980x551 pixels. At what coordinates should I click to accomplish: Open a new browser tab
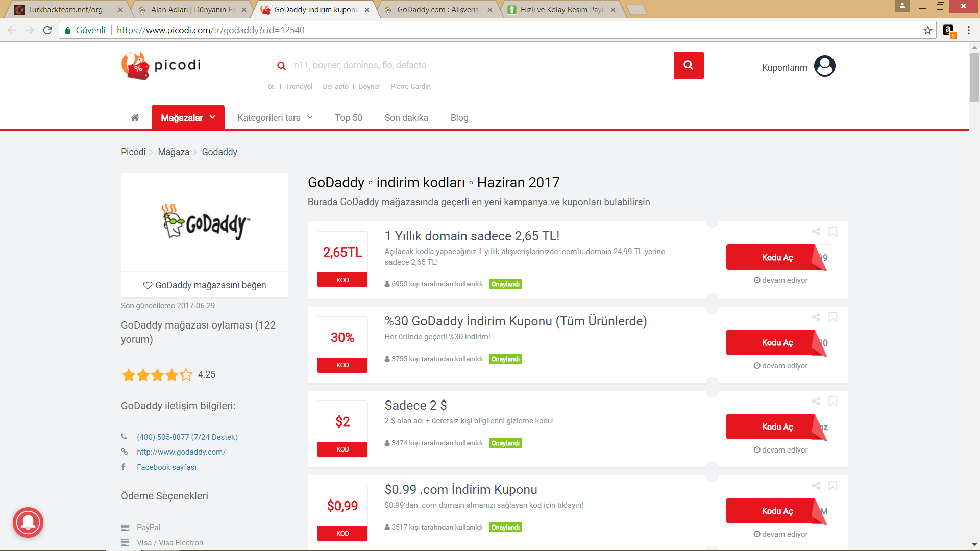coord(636,10)
